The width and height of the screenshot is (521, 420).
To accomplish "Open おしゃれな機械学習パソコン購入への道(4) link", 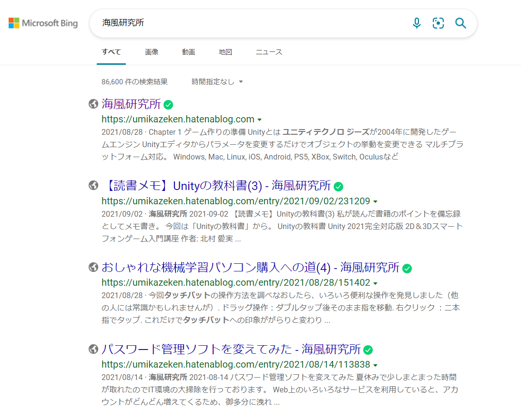I will [x=251, y=267].
